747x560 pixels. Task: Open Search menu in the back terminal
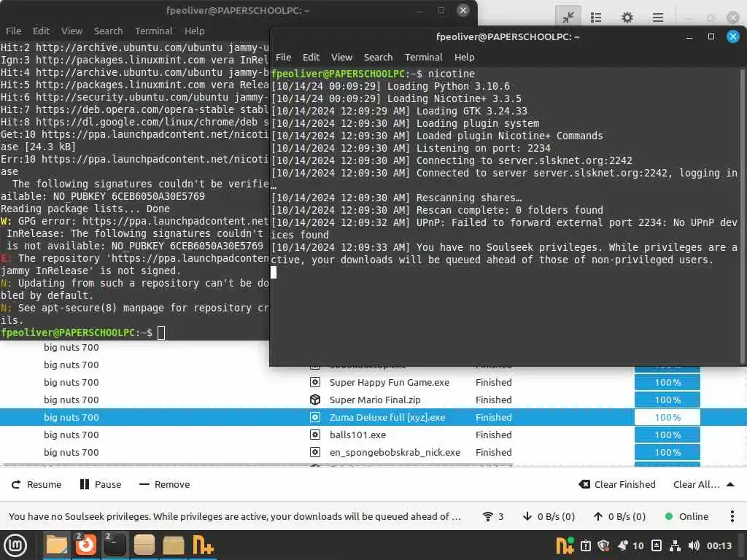tap(108, 31)
